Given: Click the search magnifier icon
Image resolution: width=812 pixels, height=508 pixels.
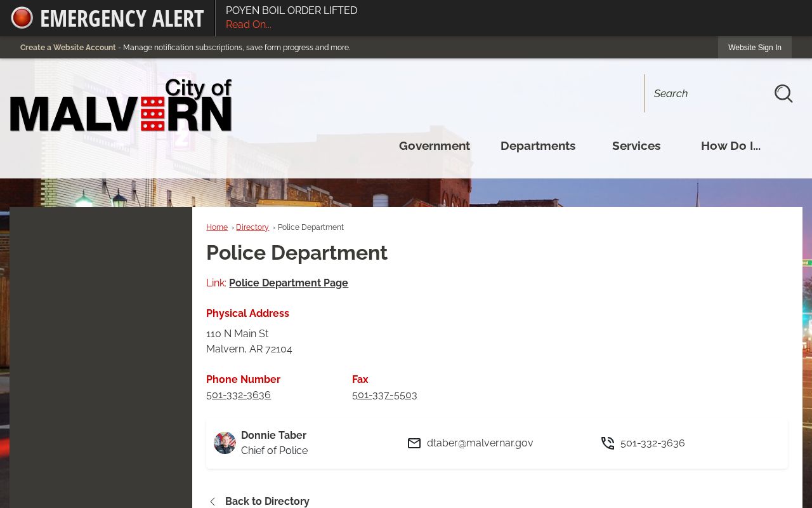Looking at the screenshot, I should tap(783, 93).
